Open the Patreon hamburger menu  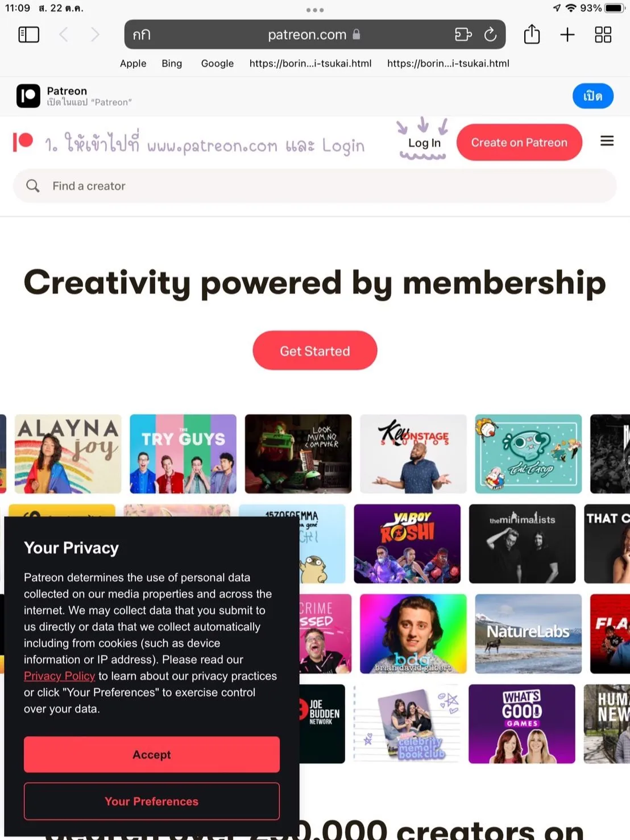coord(607,140)
